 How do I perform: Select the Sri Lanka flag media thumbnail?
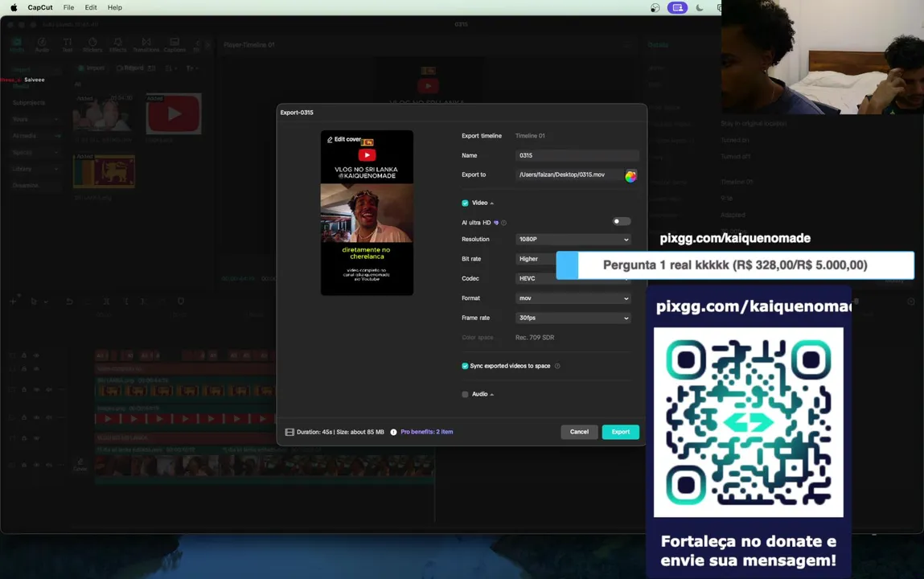point(104,171)
